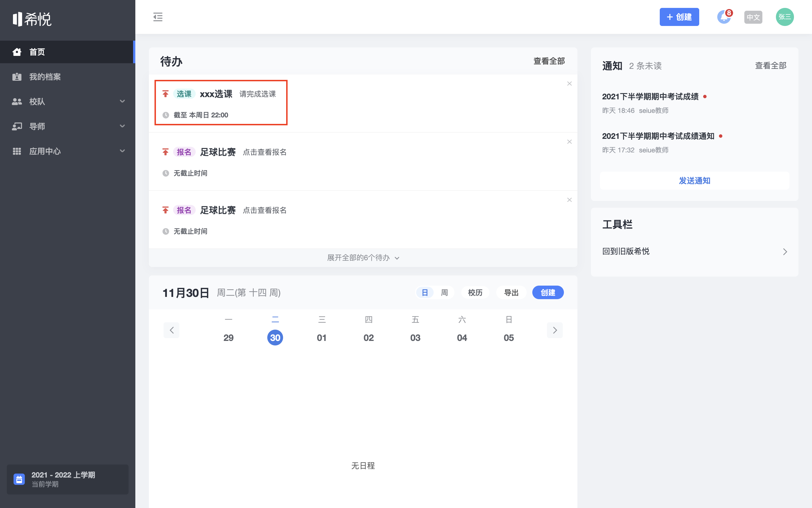This screenshot has height=508, width=812.
Task: Open the 回到旧版希悦 tool entry
Action: coord(694,251)
